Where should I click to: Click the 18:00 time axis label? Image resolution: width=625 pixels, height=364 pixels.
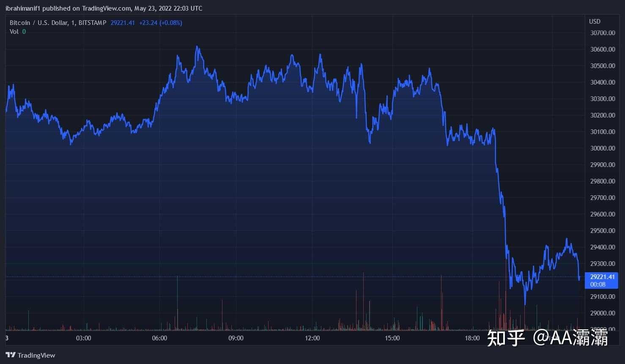[x=472, y=338]
